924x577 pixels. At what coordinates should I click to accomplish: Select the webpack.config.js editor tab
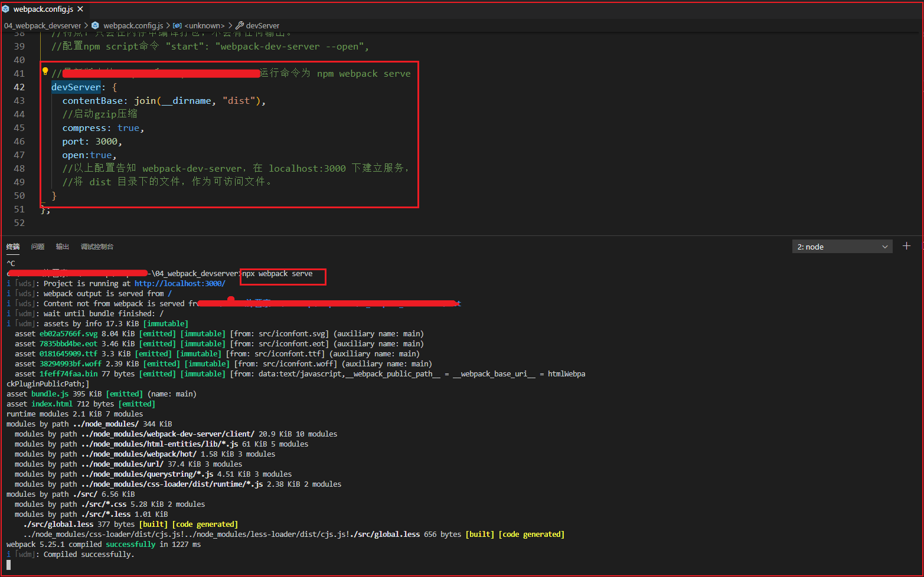pos(44,9)
